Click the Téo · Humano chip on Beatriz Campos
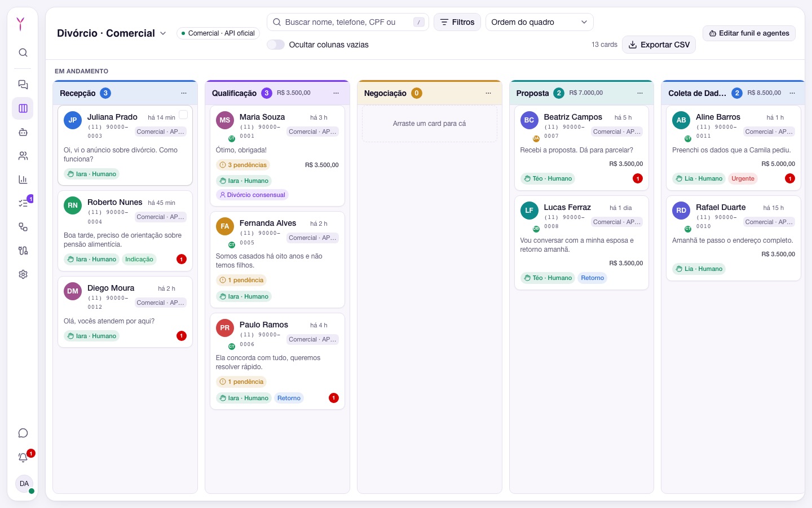Image resolution: width=812 pixels, height=508 pixels. click(x=547, y=178)
